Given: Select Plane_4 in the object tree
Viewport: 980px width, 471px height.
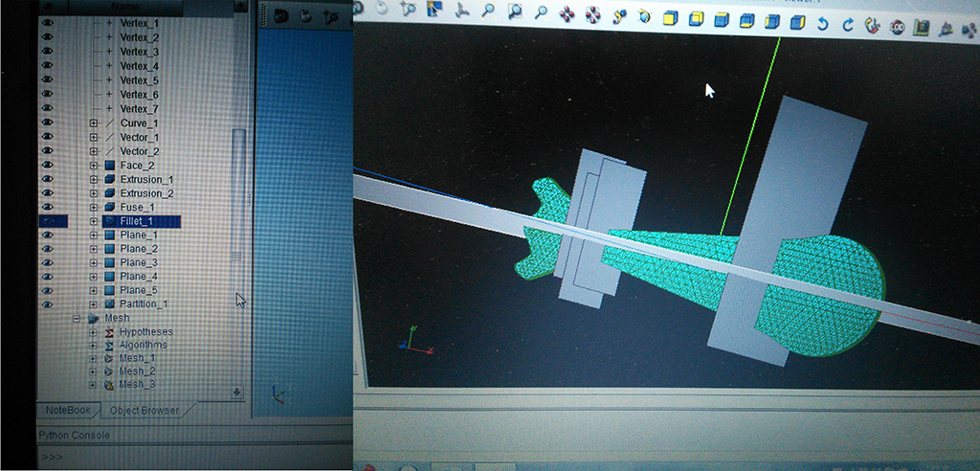Looking at the screenshot, I should tap(139, 277).
